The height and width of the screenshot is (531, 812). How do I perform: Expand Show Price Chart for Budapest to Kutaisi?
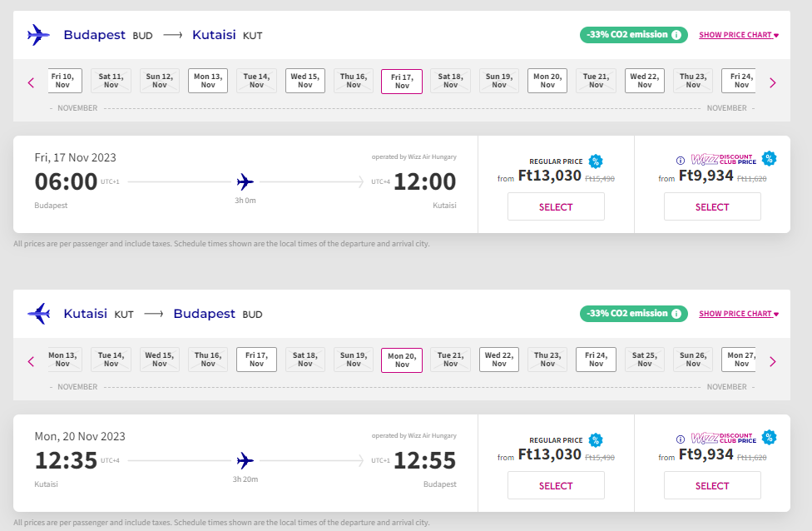[738, 35]
